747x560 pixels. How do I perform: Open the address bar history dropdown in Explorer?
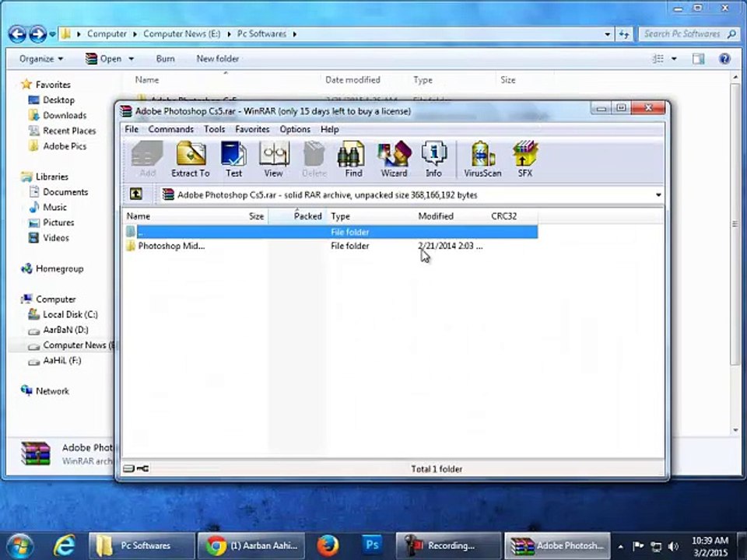click(607, 33)
